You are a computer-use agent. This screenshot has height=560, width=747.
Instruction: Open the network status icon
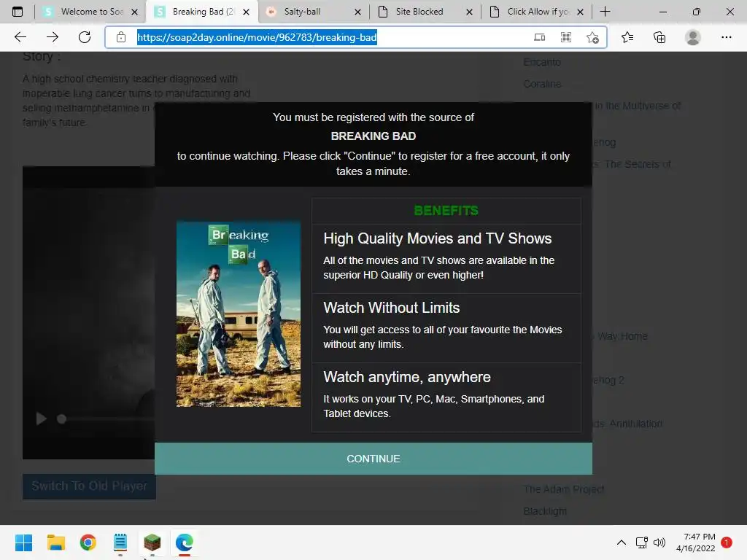coord(642,542)
